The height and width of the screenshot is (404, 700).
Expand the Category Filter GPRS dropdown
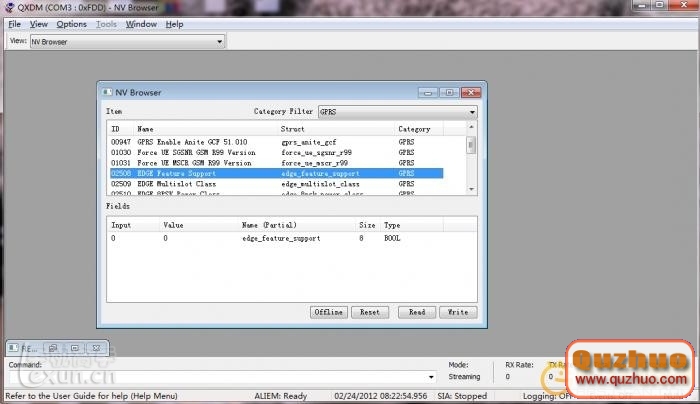coord(472,112)
